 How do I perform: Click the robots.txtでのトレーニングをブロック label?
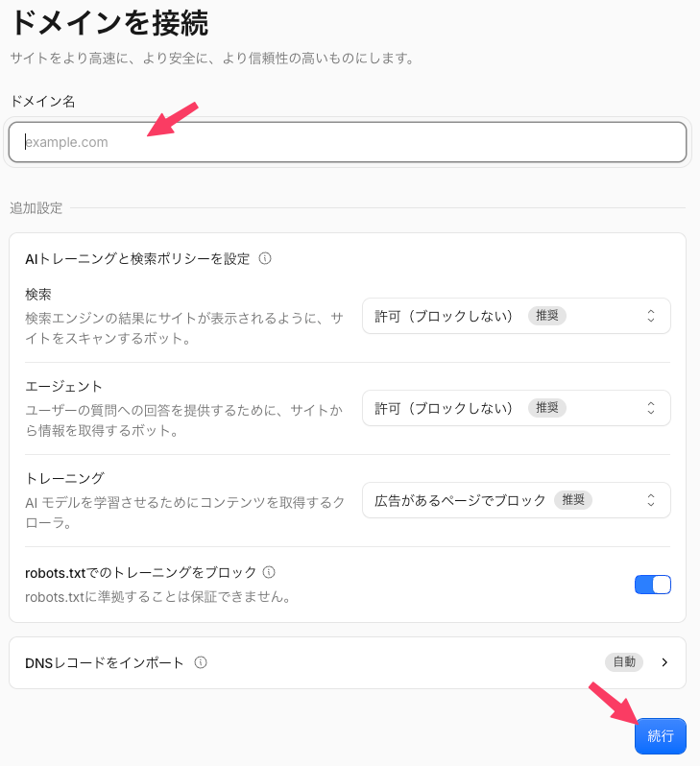pyautogui.click(x=141, y=572)
